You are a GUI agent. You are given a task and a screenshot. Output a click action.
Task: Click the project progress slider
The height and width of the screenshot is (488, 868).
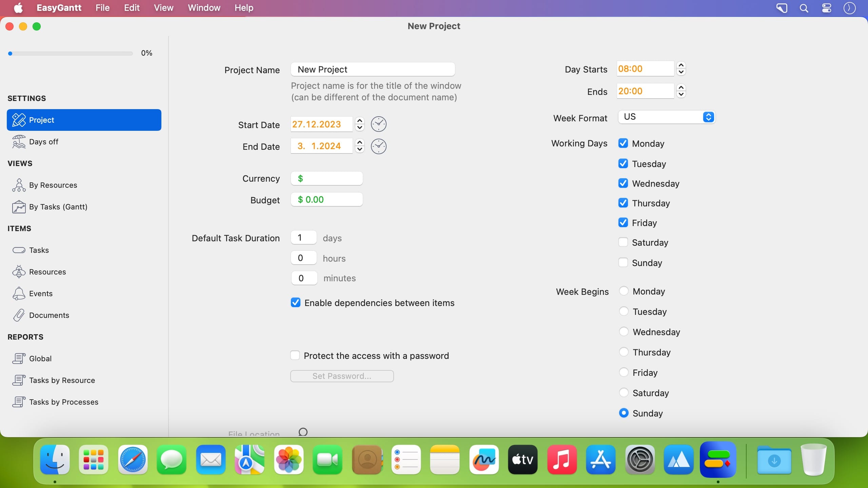(71, 54)
